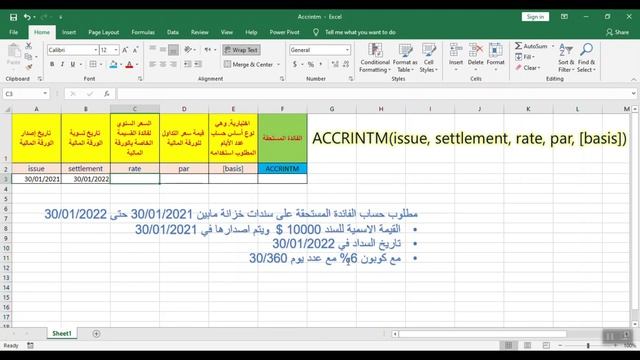Click the Share button
Screen dimensions: 640x360
coord(618,32)
